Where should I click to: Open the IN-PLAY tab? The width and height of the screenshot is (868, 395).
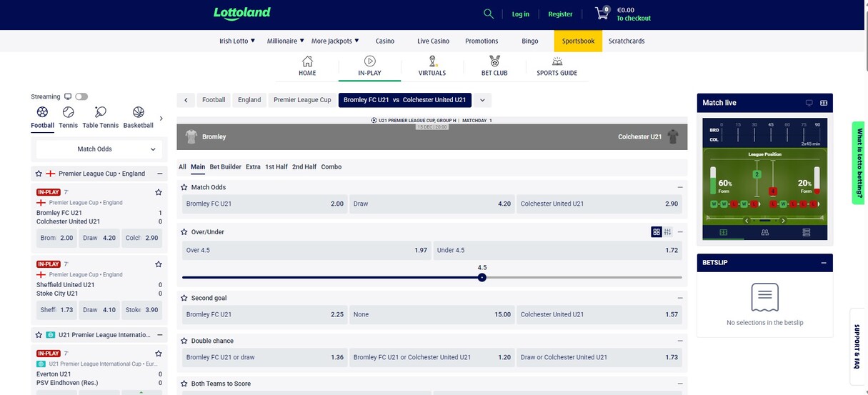pos(369,66)
